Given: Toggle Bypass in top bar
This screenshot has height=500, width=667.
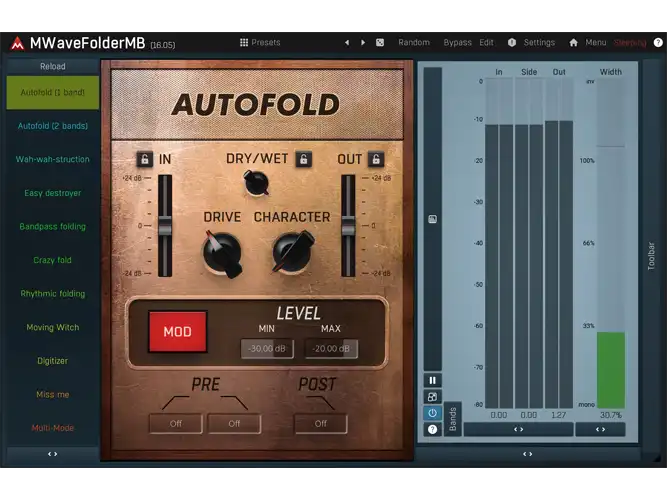Looking at the screenshot, I should point(457,43).
